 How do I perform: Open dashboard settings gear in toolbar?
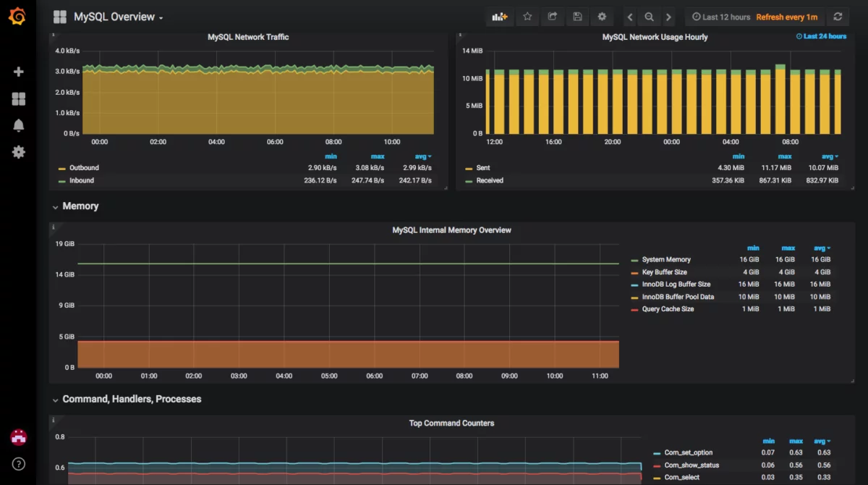601,17
